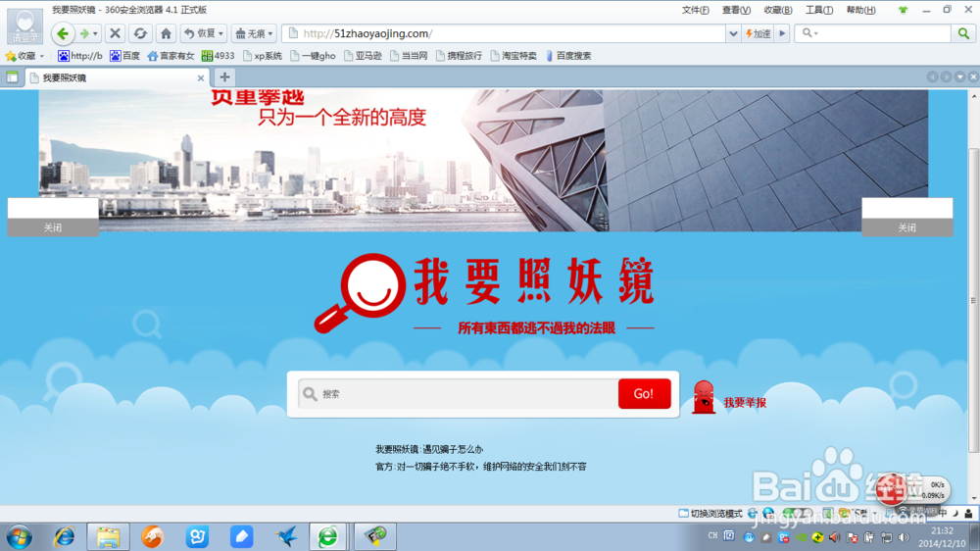
Task: Click the forward navigation arrow
Action: (84, 33)
